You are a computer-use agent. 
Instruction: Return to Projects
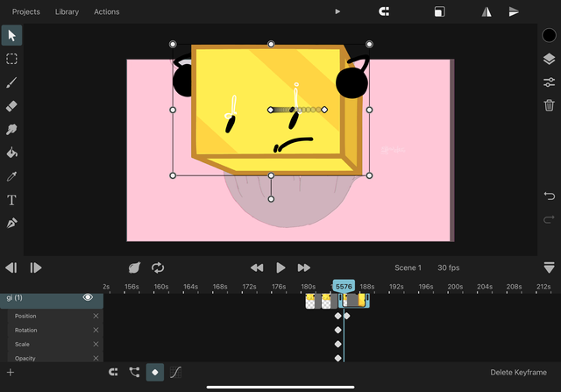pyautogui.click(x=25, y=12)
